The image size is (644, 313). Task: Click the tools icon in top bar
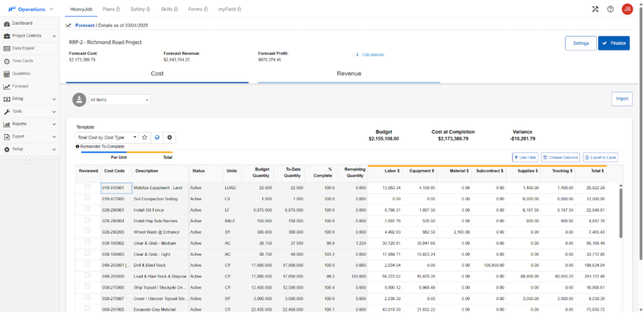point(595,9)
